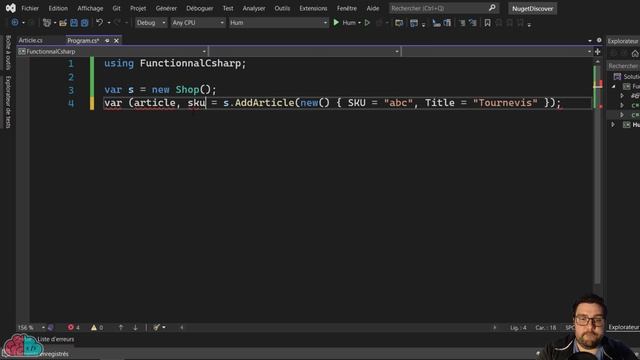Open the Git menu
Screen dimensions: 640x360
[116, 8]
